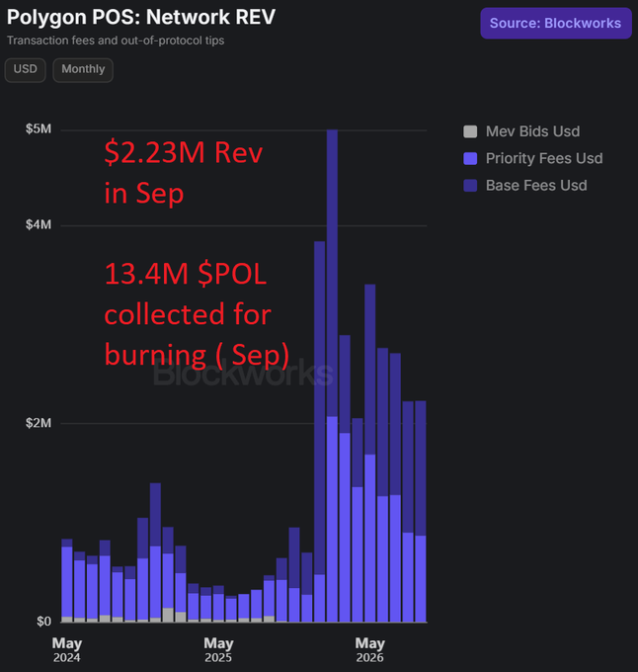Click the last bar on the chart's right edge

421,511
